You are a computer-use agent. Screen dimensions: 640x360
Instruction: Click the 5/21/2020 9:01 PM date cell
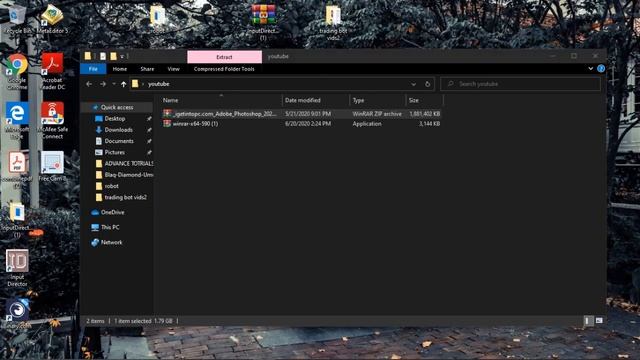click(308, 114)
